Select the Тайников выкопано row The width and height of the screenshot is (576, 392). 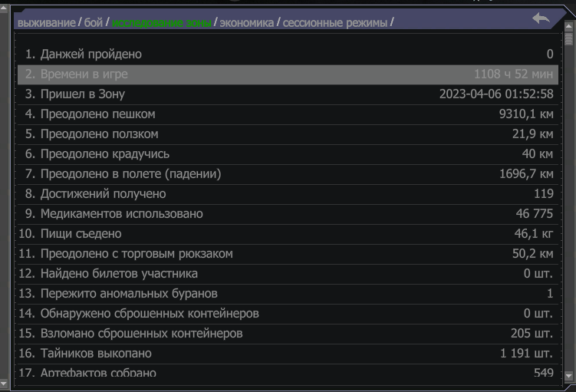click(288, 354)
